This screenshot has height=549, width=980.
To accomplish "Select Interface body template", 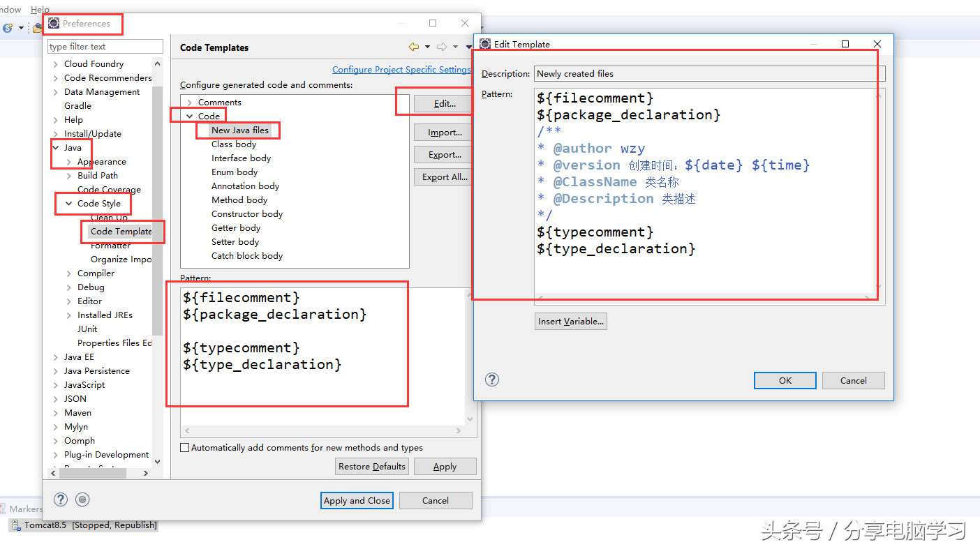I will (241, 158).
